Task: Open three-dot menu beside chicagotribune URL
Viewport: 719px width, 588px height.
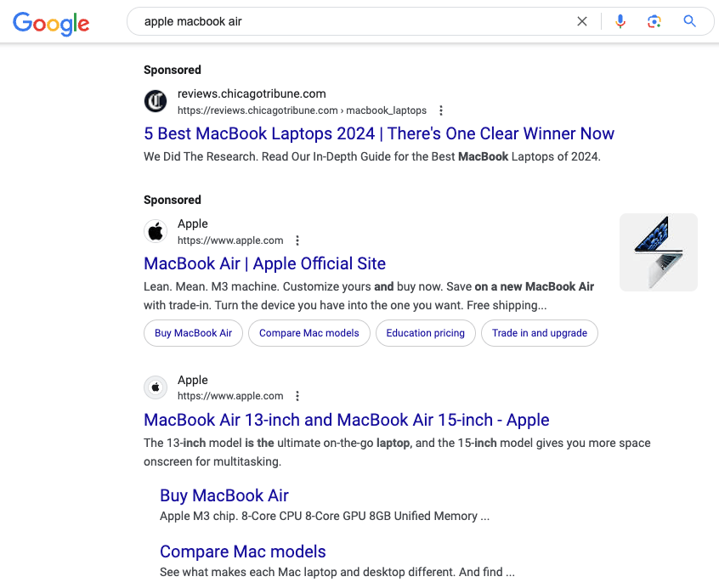Action: (440, 110)
